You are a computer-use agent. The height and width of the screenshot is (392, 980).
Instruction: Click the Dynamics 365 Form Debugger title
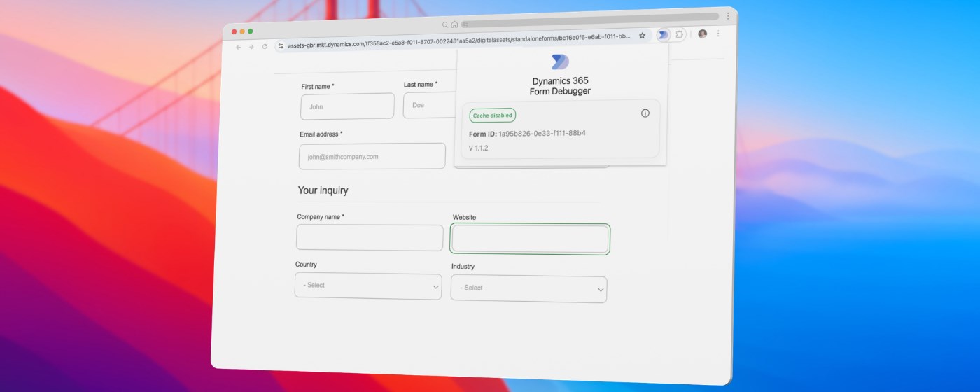tap(560, 86)
